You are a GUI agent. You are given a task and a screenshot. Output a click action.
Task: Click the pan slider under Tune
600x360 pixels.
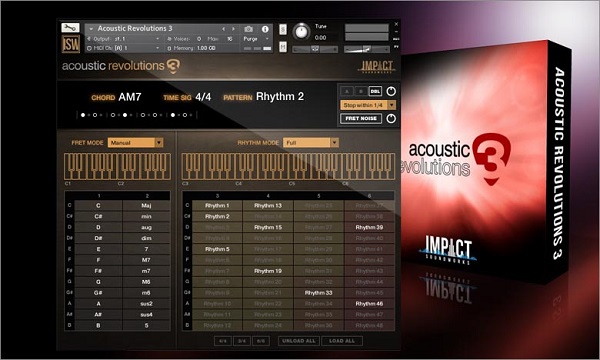click(x=315, y=49)
